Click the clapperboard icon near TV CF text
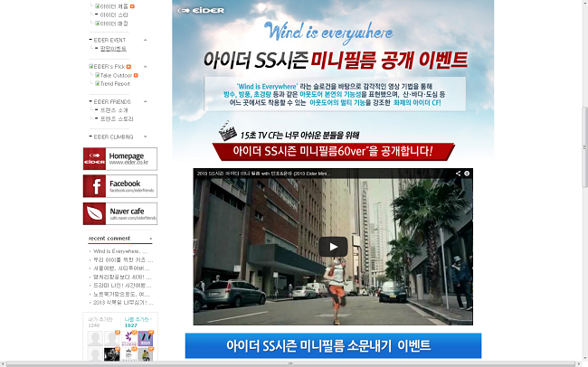Screen dimensions: 588x367 227,131
